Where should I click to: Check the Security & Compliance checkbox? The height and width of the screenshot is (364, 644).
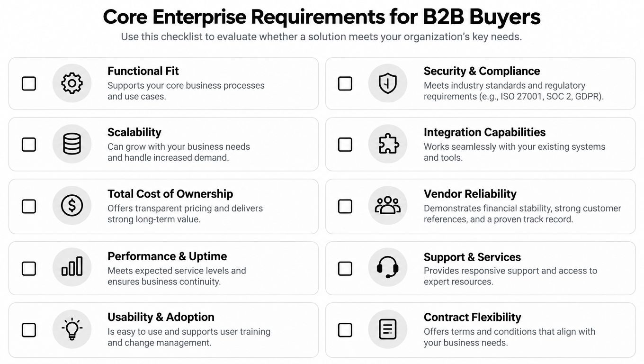[345, 83]
